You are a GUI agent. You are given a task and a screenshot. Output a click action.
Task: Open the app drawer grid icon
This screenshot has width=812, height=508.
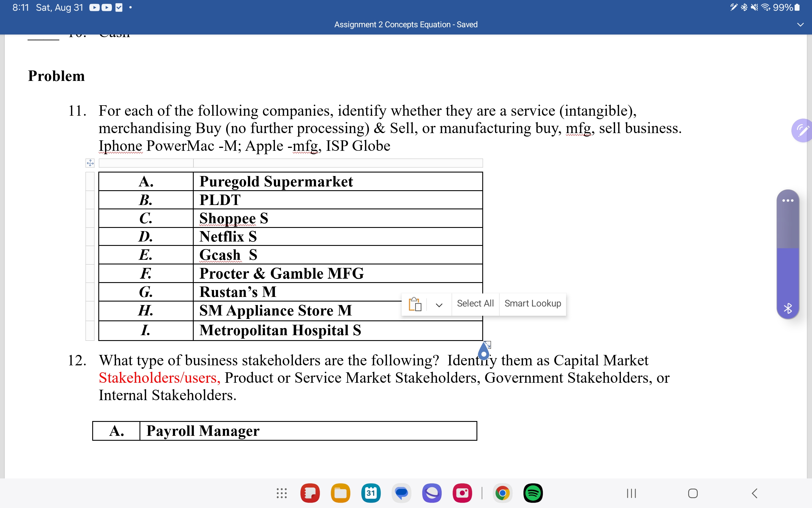coord(282,493)
